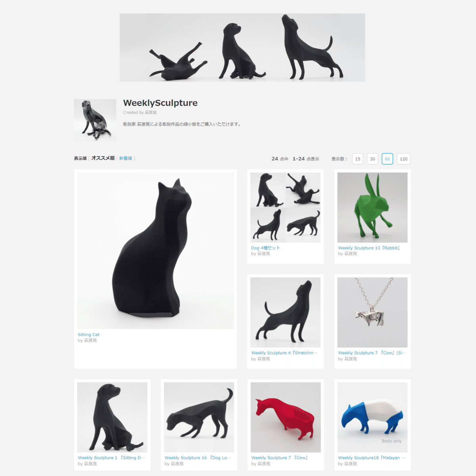476x476 pixels.
Task: Set items per page to 15
Action: (x=357, y=159)
